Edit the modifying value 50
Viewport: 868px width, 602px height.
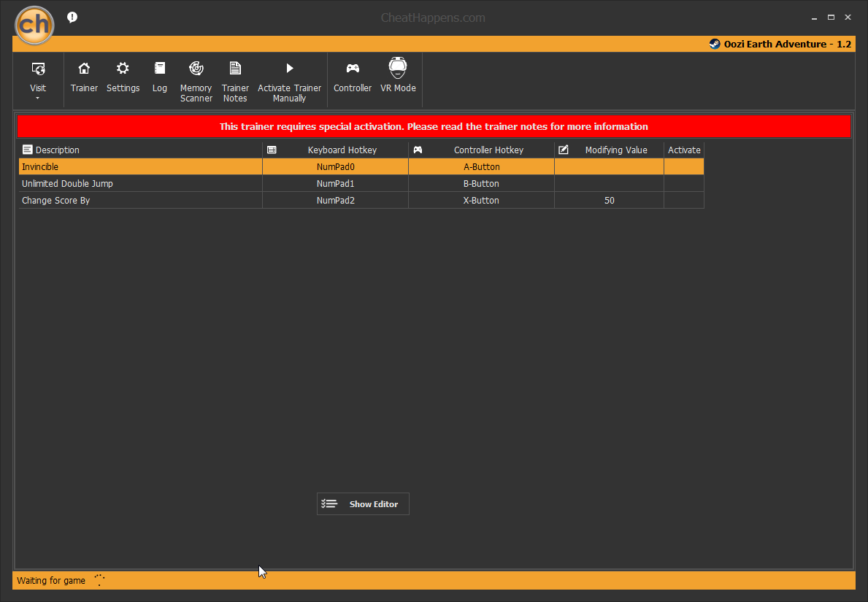610,200
